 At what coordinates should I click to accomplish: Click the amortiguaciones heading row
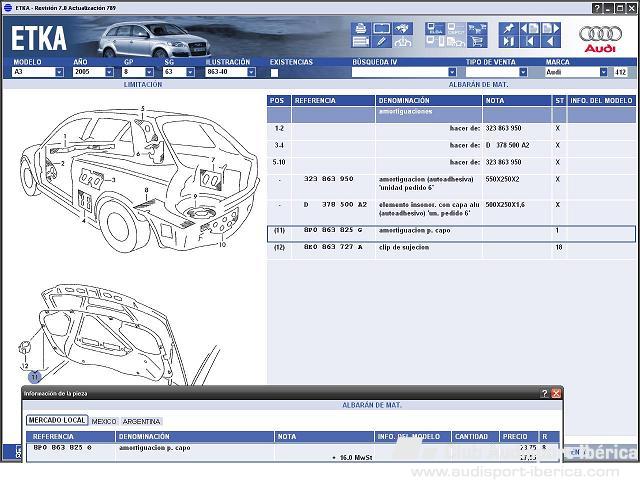pyautogui.click(x=451, y=115)
